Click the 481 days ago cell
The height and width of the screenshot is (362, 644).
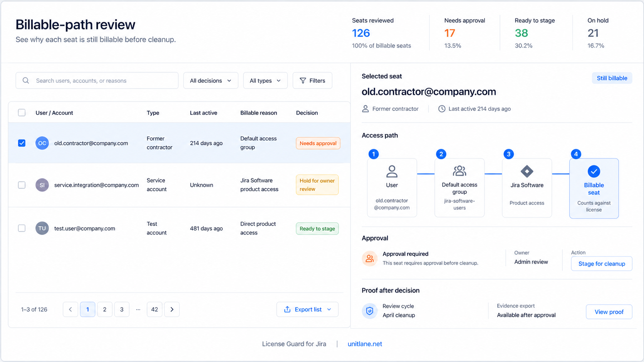pos(206,229)
